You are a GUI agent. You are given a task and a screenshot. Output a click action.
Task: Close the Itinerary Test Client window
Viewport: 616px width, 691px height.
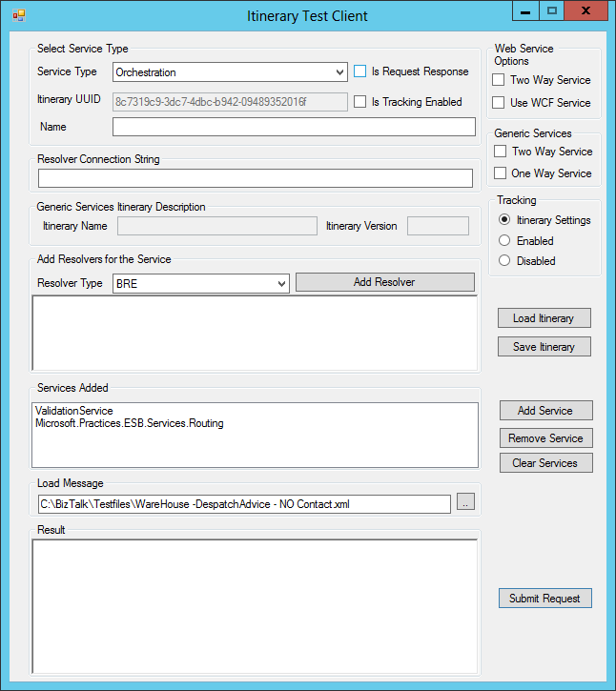point(586,11)
